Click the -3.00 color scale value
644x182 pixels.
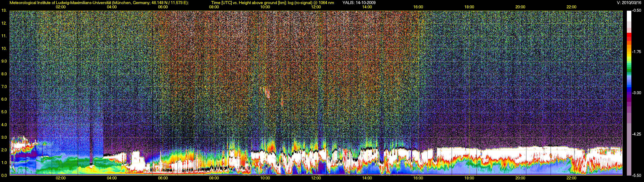[x=637, y=93]
